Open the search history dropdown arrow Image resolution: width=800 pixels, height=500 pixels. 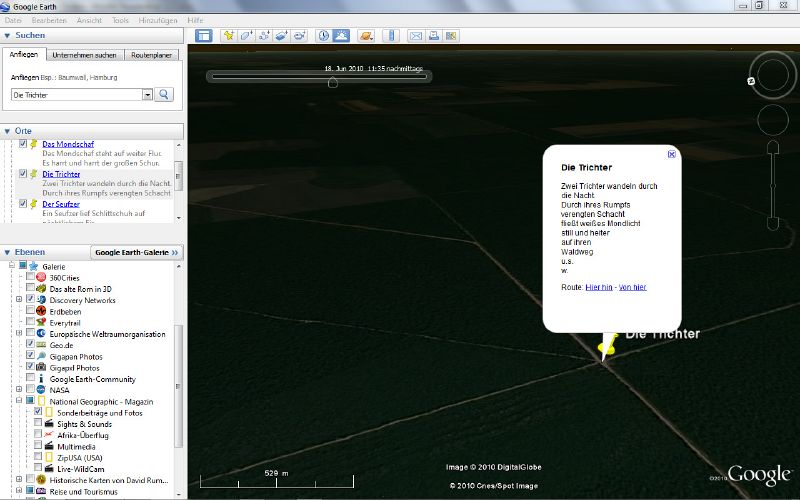(x=147, y=94)
